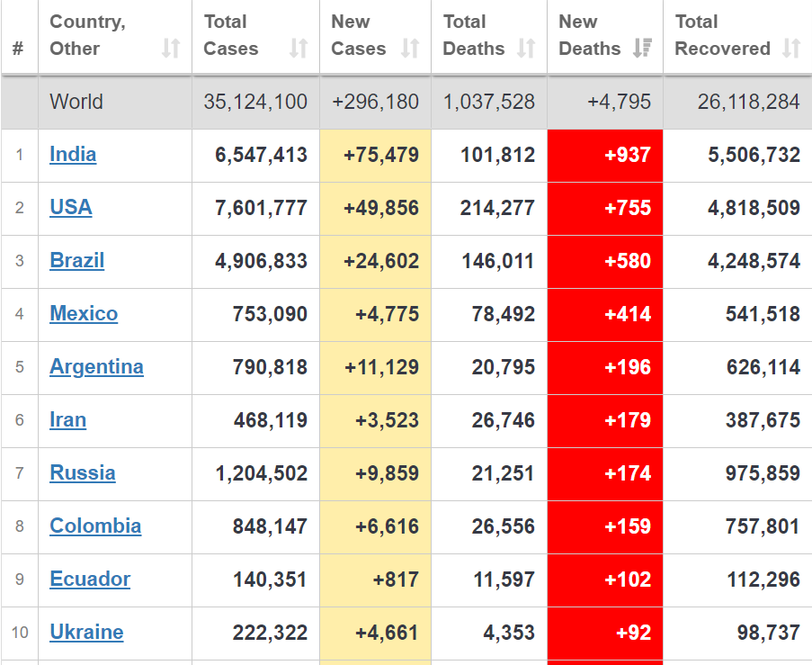Select the World summary row label
This screenshot has height=665, width=812.
(76, 102)
